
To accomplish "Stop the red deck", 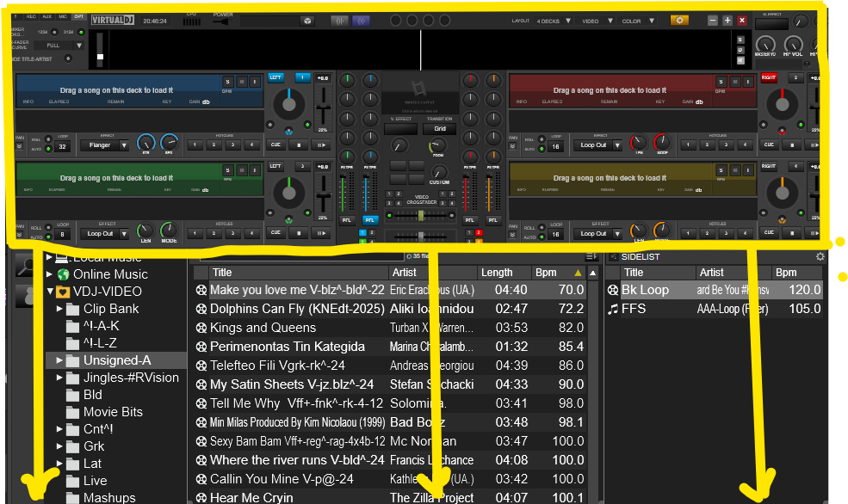I will pos(792,144).
